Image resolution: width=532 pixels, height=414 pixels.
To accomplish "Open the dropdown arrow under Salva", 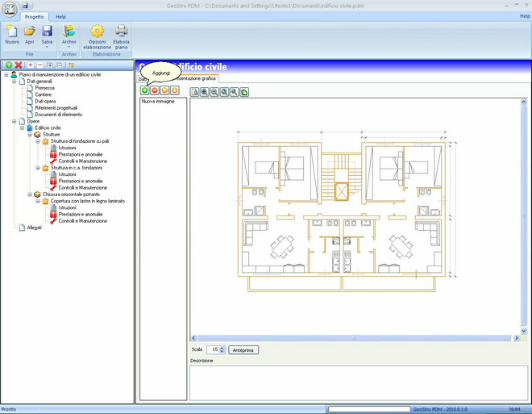I will (48, 47).
